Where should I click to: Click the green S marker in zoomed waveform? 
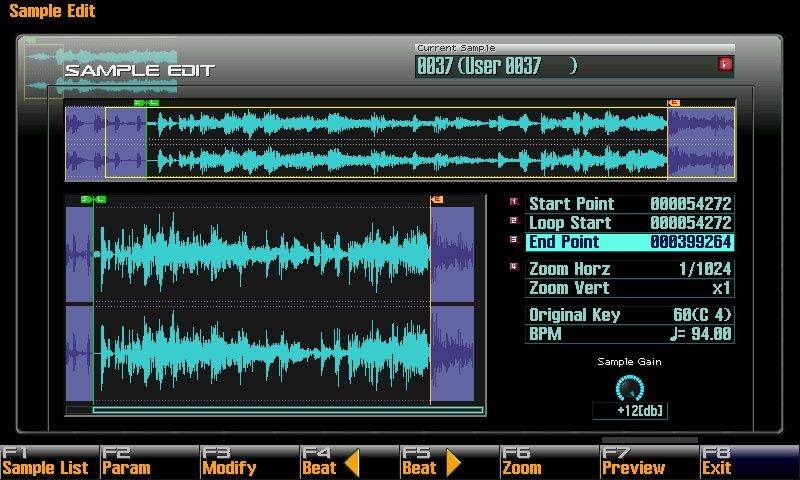[86, 199]
